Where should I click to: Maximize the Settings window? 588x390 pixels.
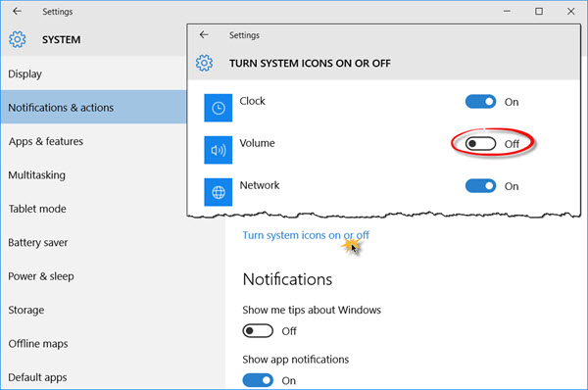click(x=539, y=11)
